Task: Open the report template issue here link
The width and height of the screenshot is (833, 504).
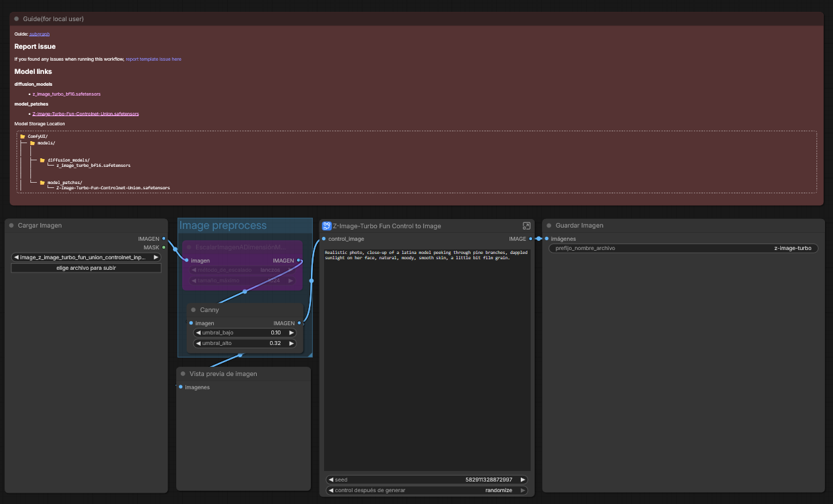Action: pos(153,59)
